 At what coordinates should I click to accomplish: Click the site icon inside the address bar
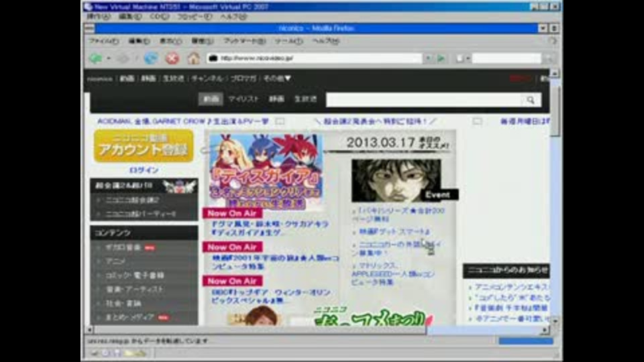213,58
